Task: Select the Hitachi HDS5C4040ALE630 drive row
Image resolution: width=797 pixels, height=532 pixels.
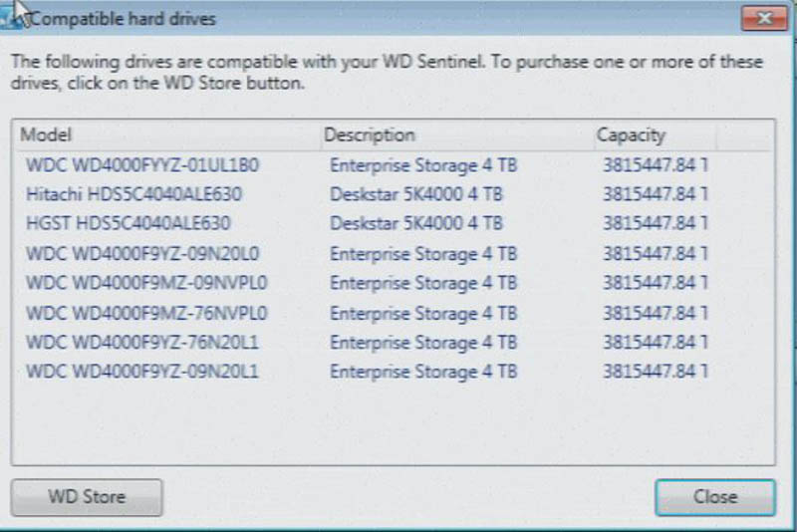Action: 133,193
